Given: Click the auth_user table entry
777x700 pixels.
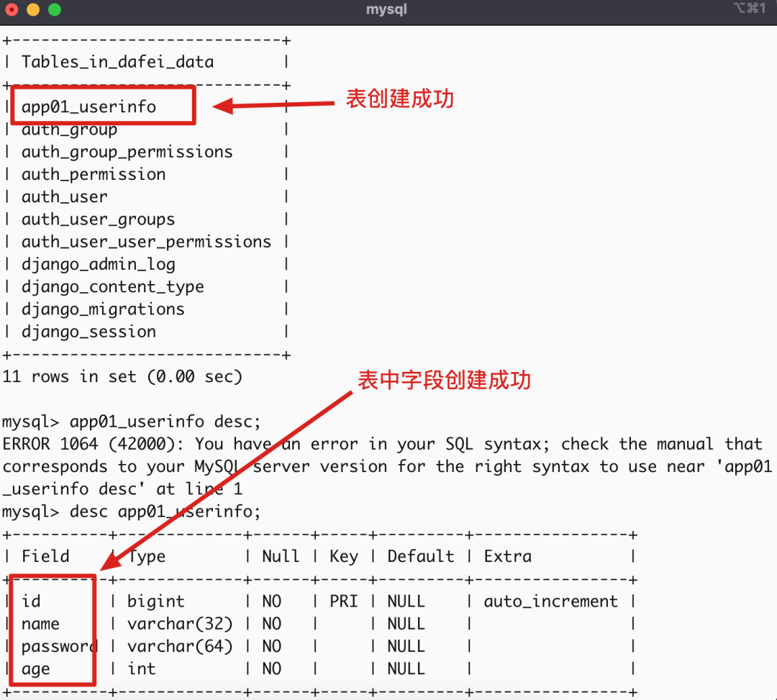Looking at the screenshot, I should (64, 196).
